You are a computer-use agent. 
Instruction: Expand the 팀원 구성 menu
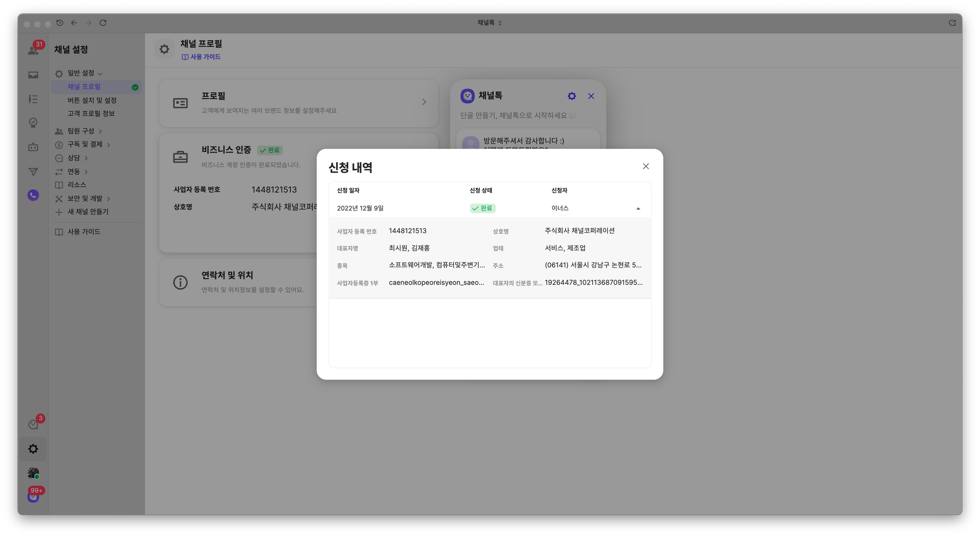[x=81, y=131]
